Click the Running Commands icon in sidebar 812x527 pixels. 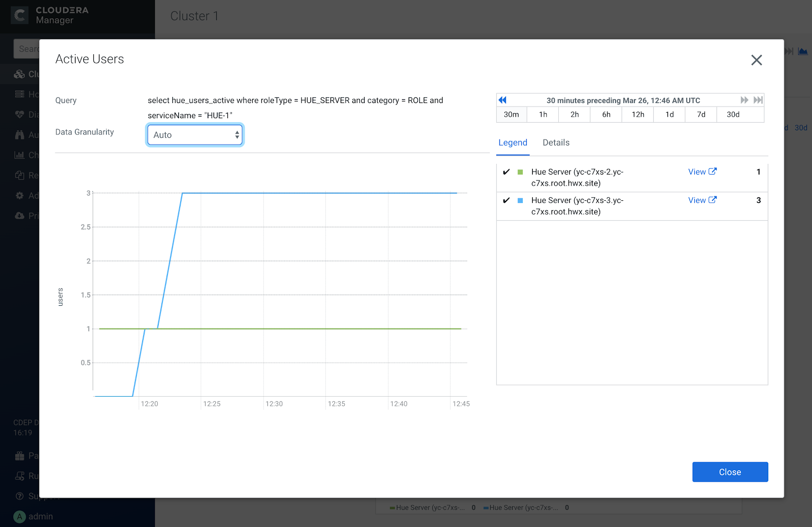(x=19, y=476)
